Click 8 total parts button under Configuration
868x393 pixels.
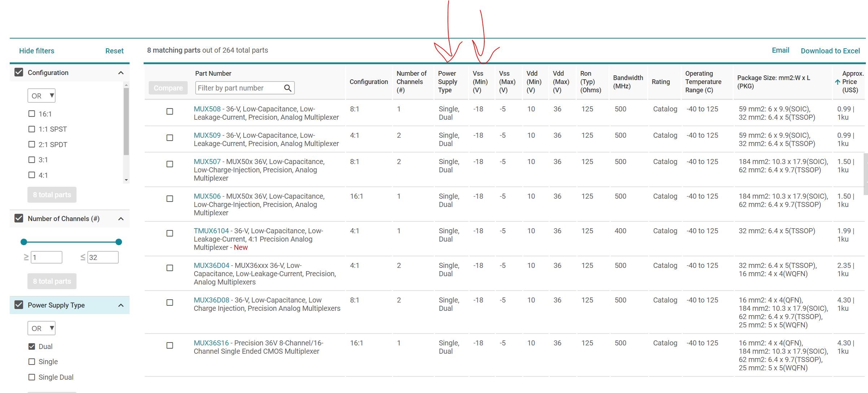(x=52, y=195)
